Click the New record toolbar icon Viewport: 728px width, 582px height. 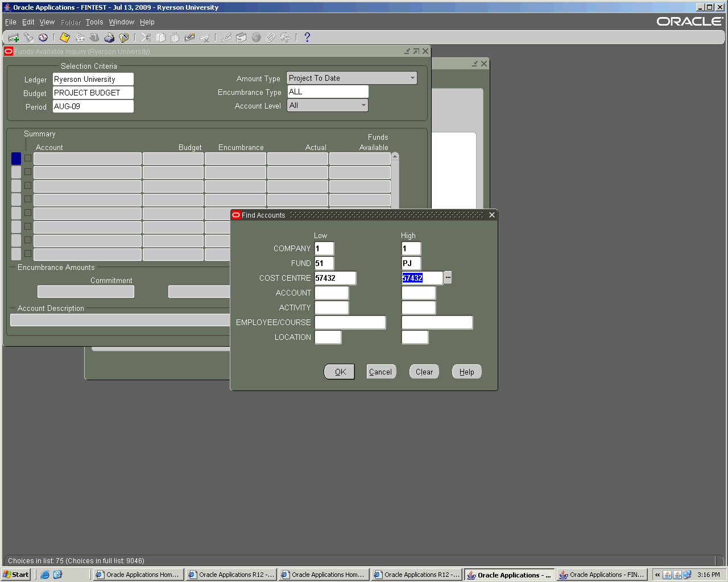pyautogui.click(x=14, y=38)
